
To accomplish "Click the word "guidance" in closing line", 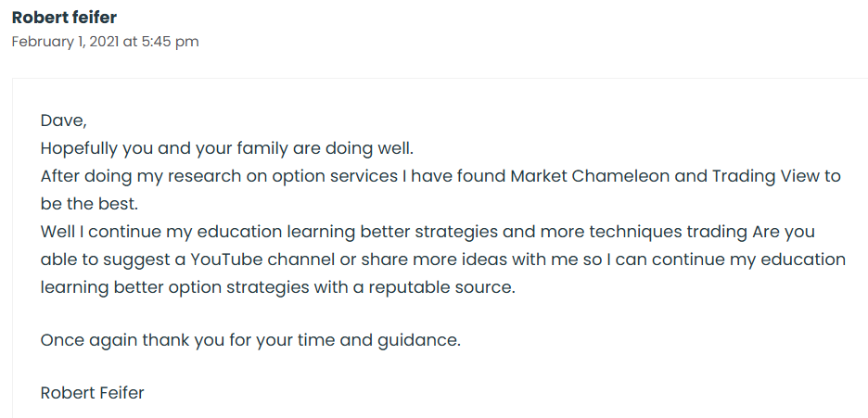I will (419, 340).
